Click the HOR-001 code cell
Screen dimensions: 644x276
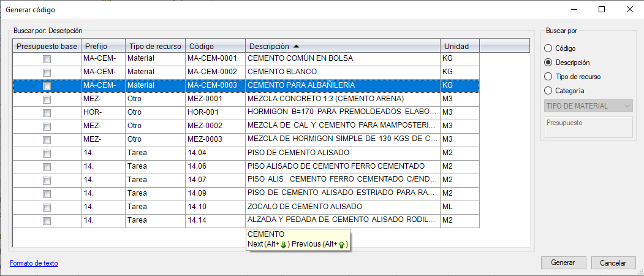214,113
